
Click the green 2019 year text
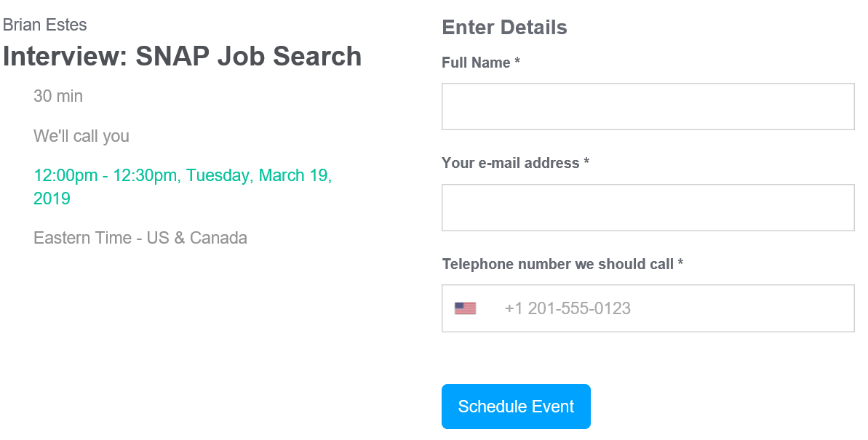(52, 199)
